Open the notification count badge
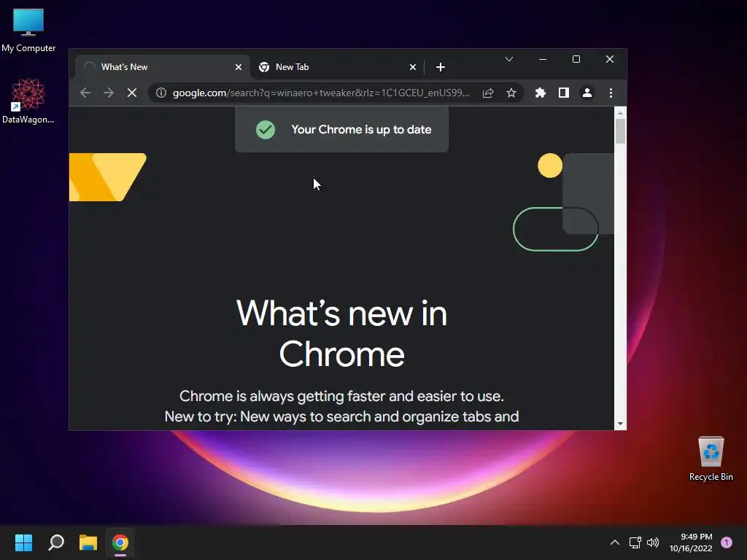747x560 pixels. [x=727, y=542]
